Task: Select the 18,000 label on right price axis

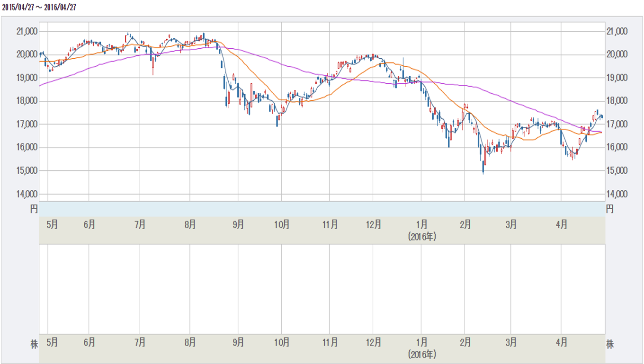Action: 617,101
